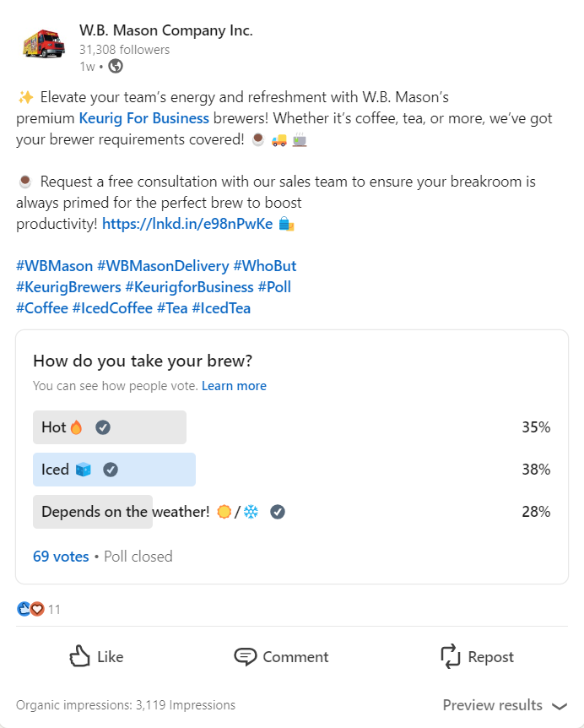Click the W.B. Mason Company Inc. name
Image resolution: width=584 pixels, height=728 pixels.
165,30
